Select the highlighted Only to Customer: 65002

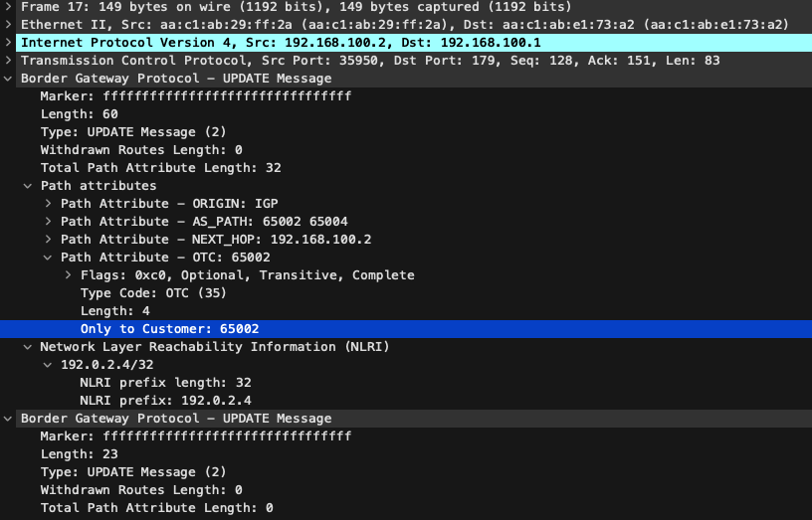(x=170, y=329)
